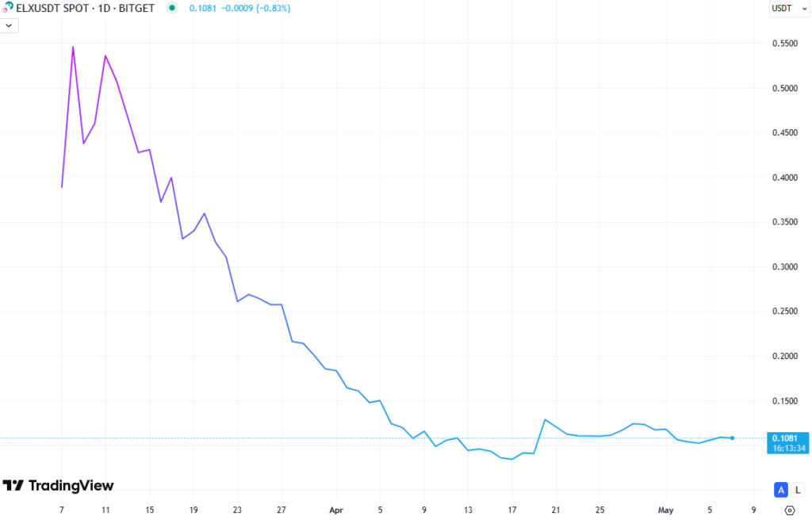
Task: Click the ELX coin logo icon
Action: pyautogui.click(x=7, y=8)
